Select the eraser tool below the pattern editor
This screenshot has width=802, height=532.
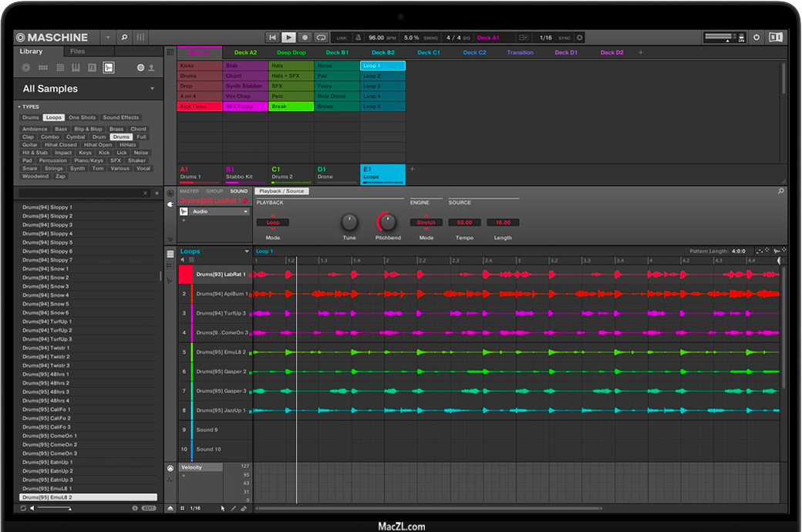pyautogui.click(x=244, y=508)
